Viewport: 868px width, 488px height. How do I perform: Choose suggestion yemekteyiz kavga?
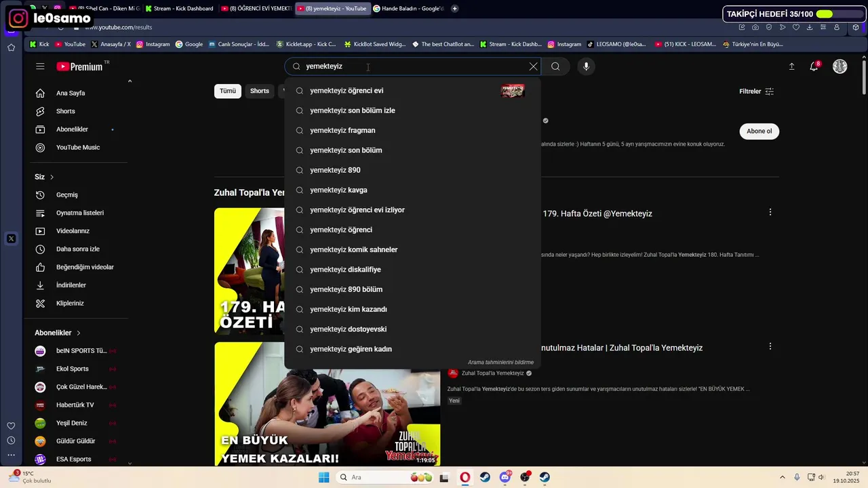point(412,190)
